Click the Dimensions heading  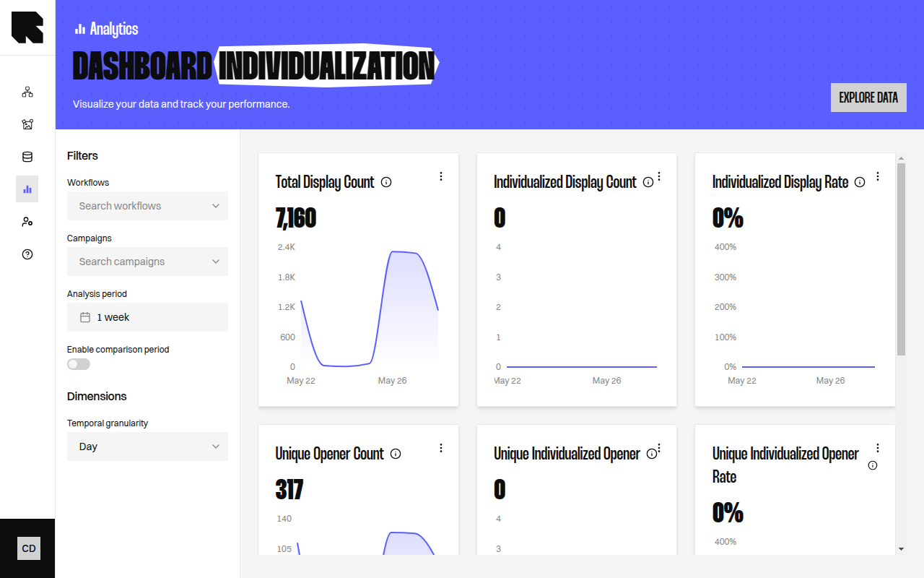[x=97, y=396]
